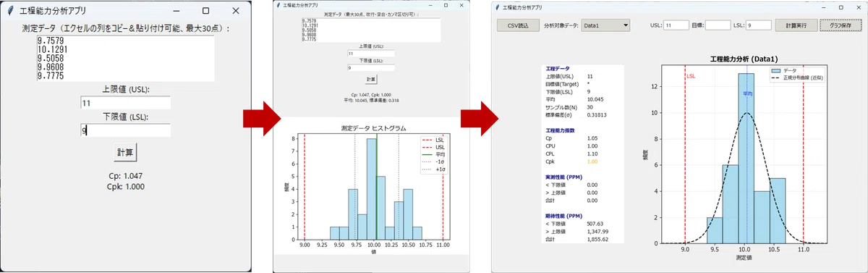The width and height of the screenshot is (868, 273).
Task: Open the 分析対象データ Data1 dropdown
Action: [x=606, y=25]
